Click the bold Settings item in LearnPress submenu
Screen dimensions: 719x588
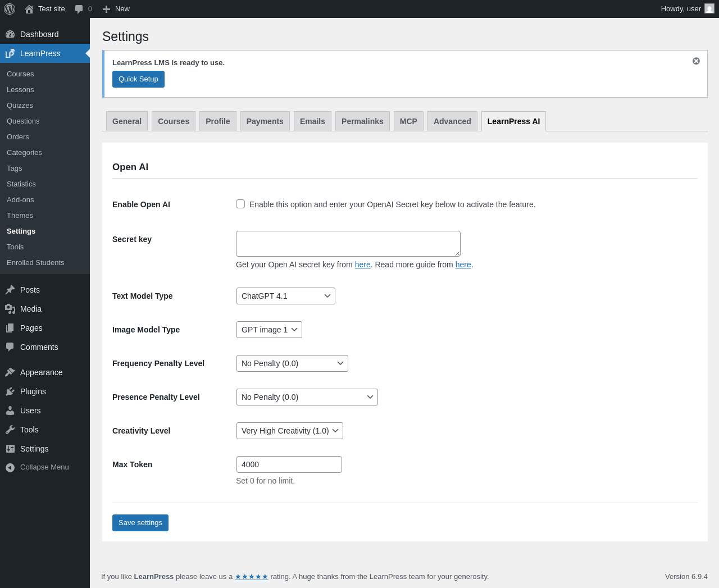pos(21,231)
